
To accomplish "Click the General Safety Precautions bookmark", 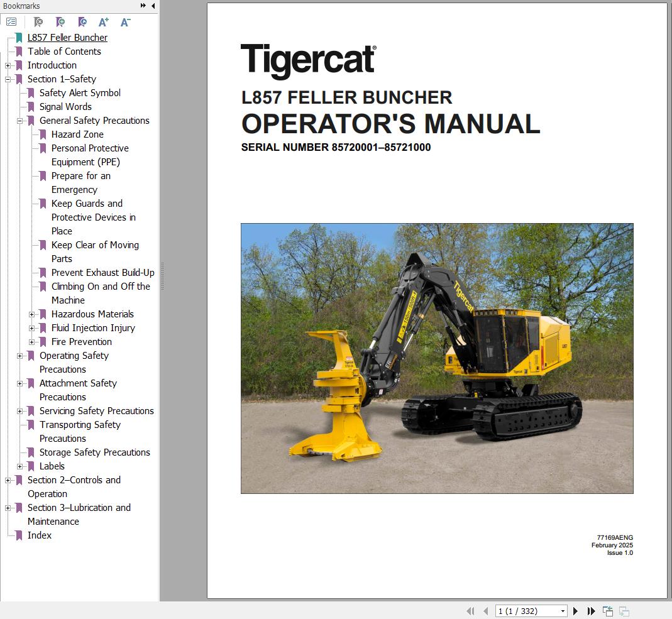I will 94,121.
